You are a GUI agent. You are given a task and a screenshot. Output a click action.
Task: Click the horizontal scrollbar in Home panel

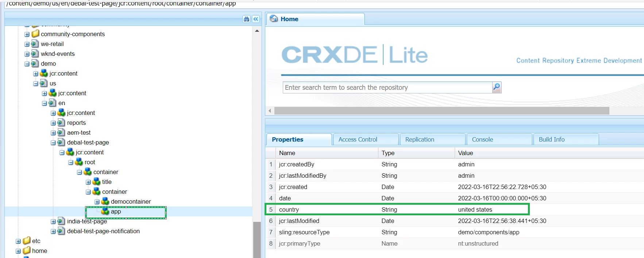442,111
